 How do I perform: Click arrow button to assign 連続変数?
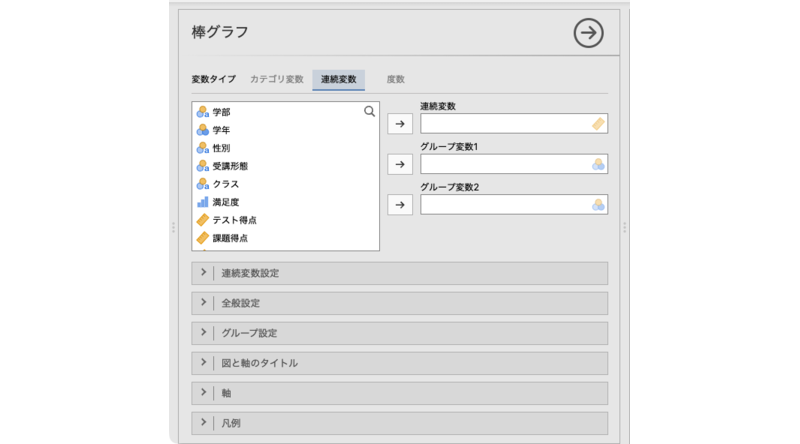tap(399, 124)
